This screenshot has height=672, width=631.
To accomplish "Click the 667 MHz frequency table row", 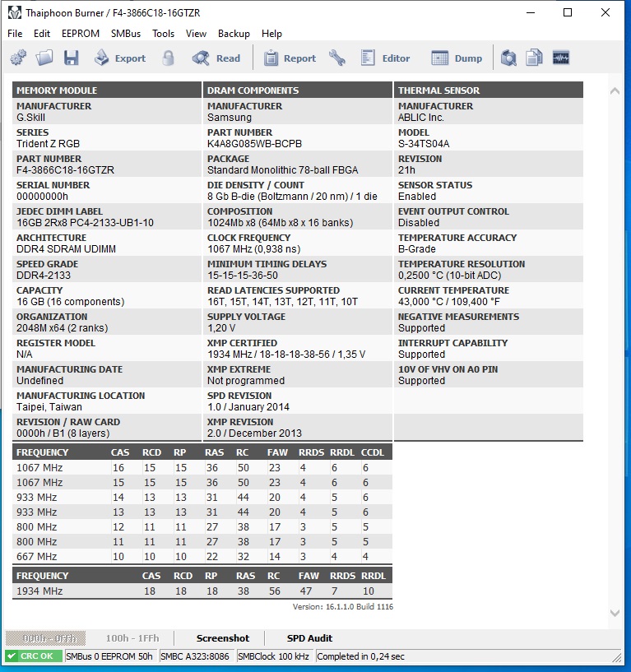I will pyautogui.click(x=202, y=556).
